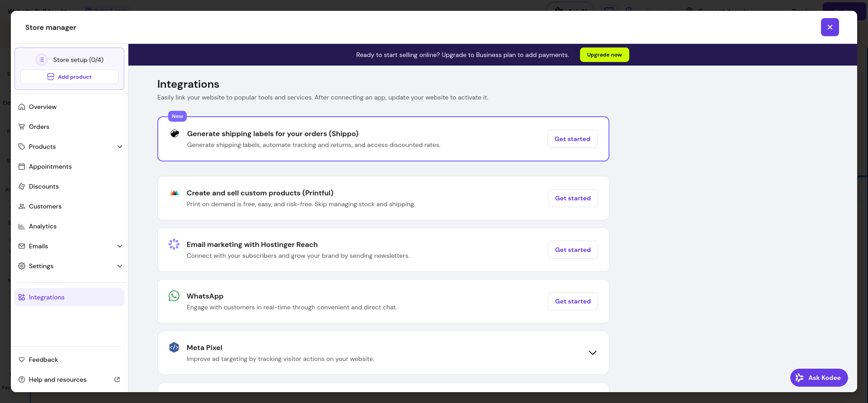Click the Discounts badge icon
Image resolution: width=868 pixels, height=403 pixels.
[22, 186]
